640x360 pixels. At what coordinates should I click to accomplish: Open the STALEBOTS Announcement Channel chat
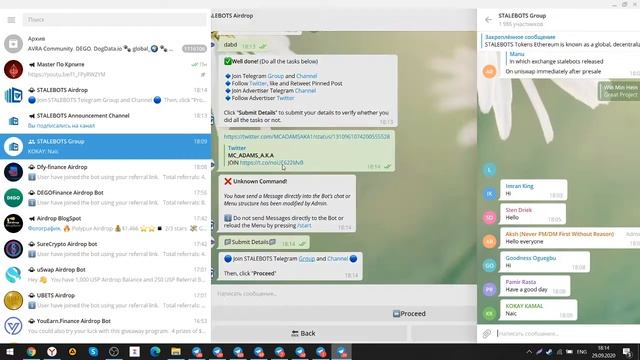105,120
